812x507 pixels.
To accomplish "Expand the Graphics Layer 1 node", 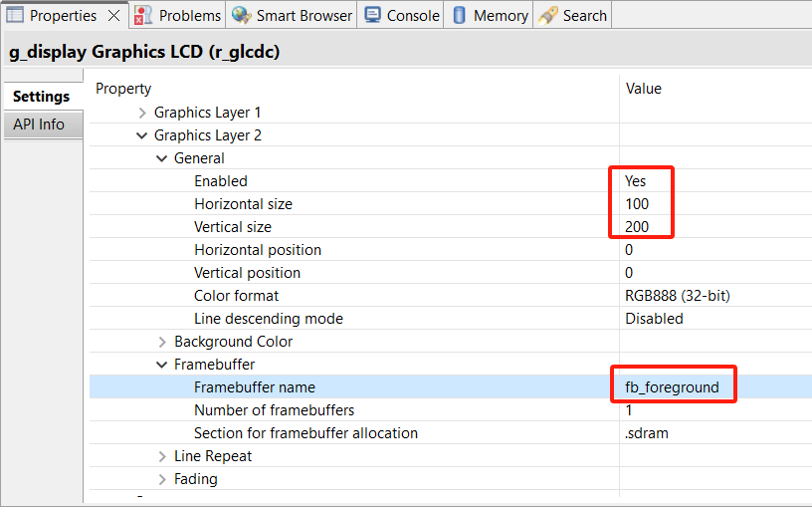I will point(142,113).
